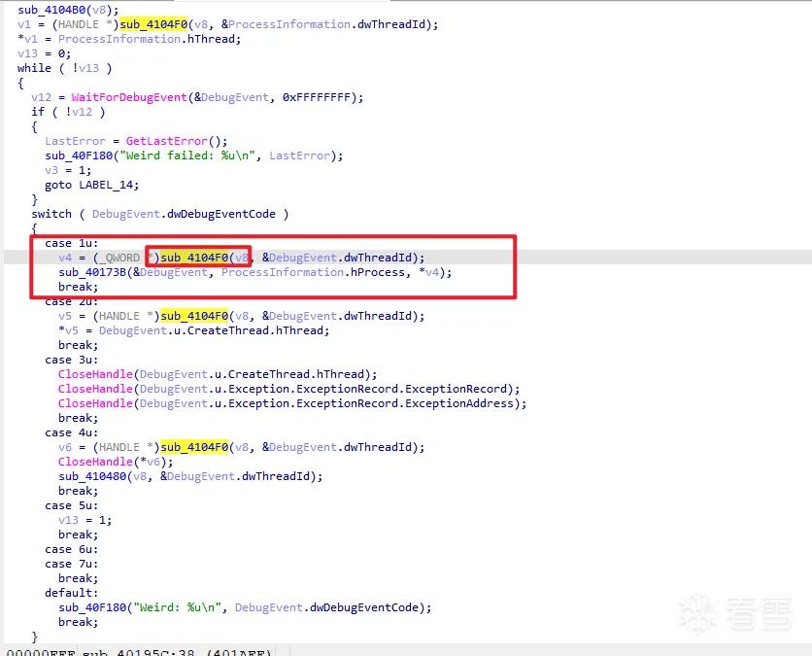Screen dimensions: 812x656
Task: Select the LABEL_14 goto target
Action: (108, 185)
